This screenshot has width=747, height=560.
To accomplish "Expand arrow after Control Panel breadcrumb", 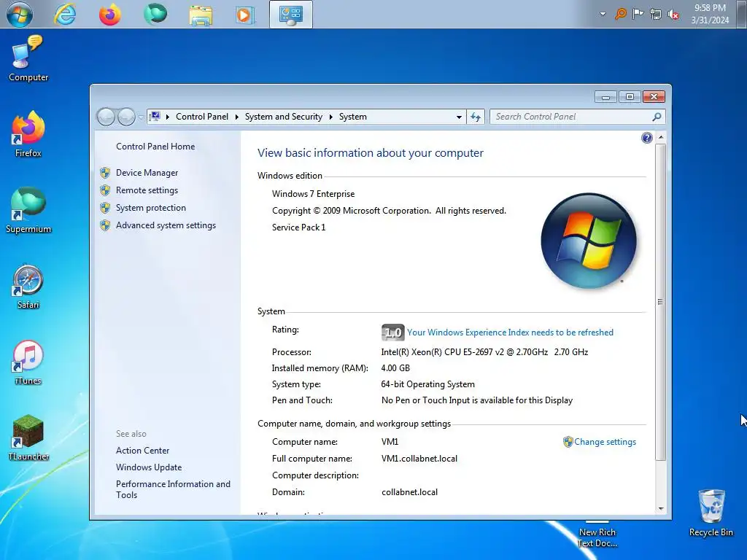I will (237, 117).
